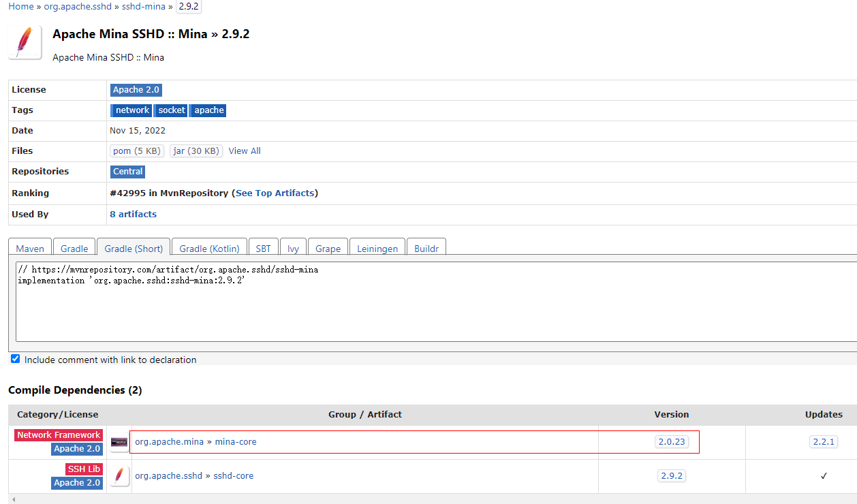Open sshd-core artifact link
Viewport: 857px width, 504px height.
click(x=234, y=476)
